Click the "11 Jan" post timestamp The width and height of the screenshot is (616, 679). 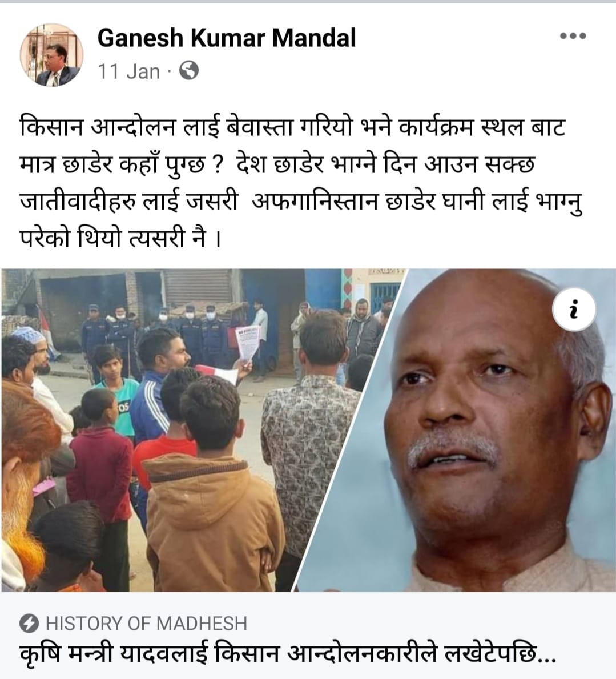[128, 71]
